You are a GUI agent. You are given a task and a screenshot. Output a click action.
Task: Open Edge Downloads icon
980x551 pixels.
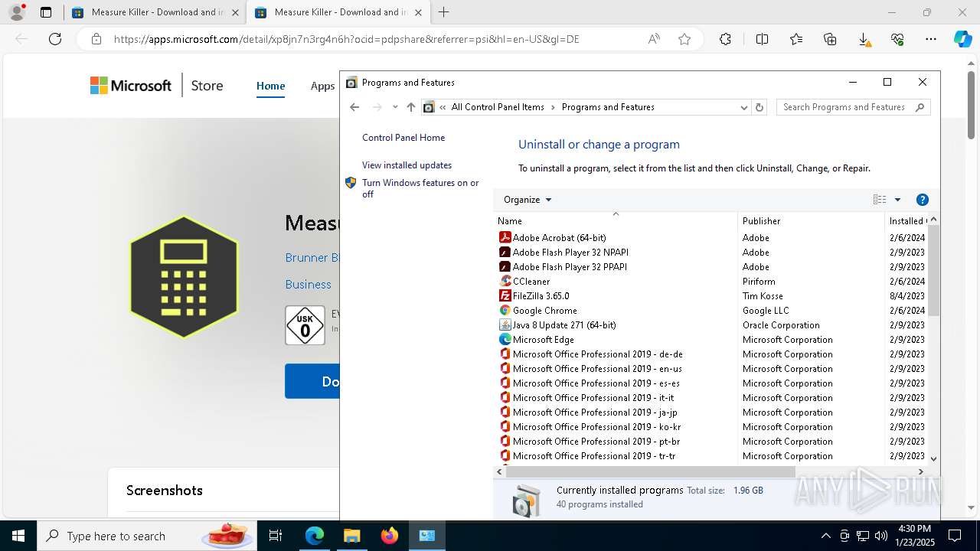click(x=864, y=39)
